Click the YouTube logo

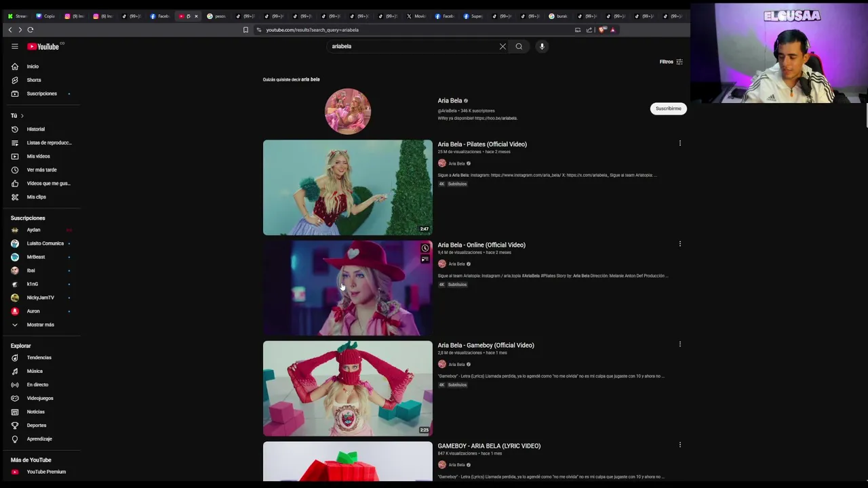[43, 47]
